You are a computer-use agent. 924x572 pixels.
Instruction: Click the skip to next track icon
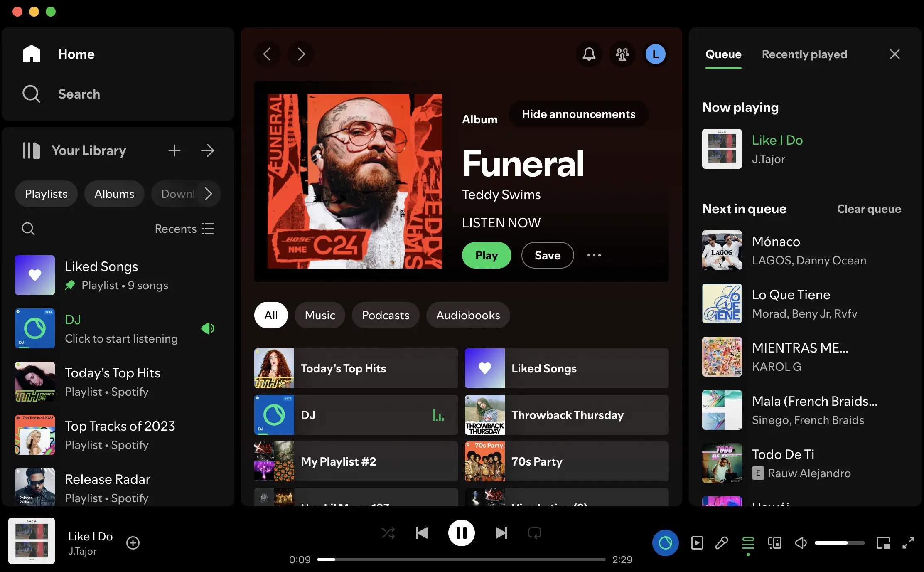point(501,533)
